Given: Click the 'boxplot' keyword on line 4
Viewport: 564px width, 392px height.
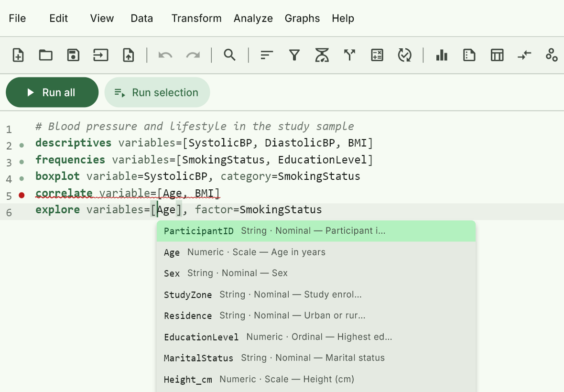Looking at the screenshot, I should click(x=57, y=176).
